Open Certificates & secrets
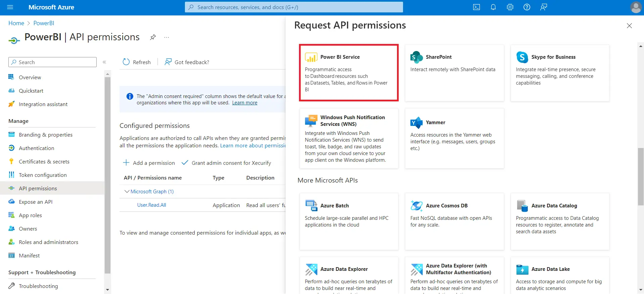Viewport: 644px width, 294px height. pyautogui.click(x=44, y=161)
